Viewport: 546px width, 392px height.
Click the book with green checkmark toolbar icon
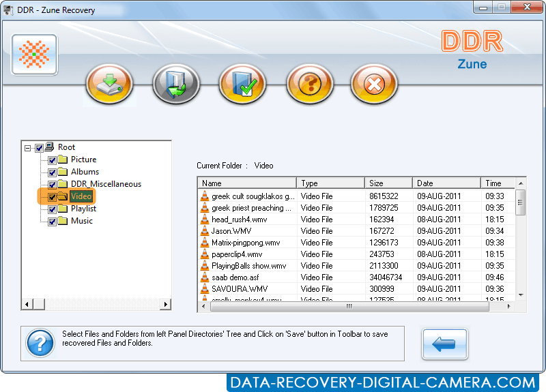243,84
